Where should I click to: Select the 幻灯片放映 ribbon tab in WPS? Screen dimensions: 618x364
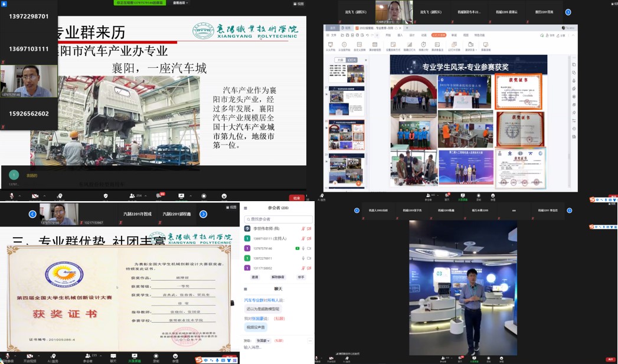[x=439, y=35]
